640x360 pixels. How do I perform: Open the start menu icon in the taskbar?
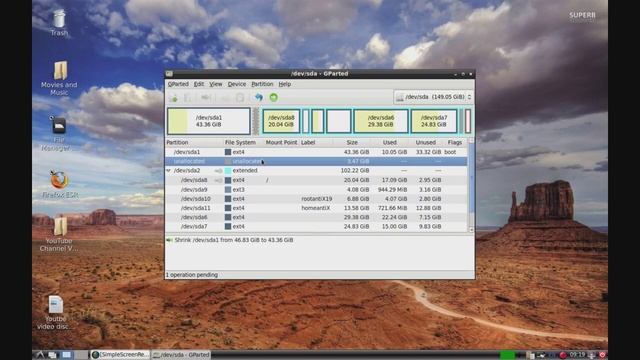40,355
